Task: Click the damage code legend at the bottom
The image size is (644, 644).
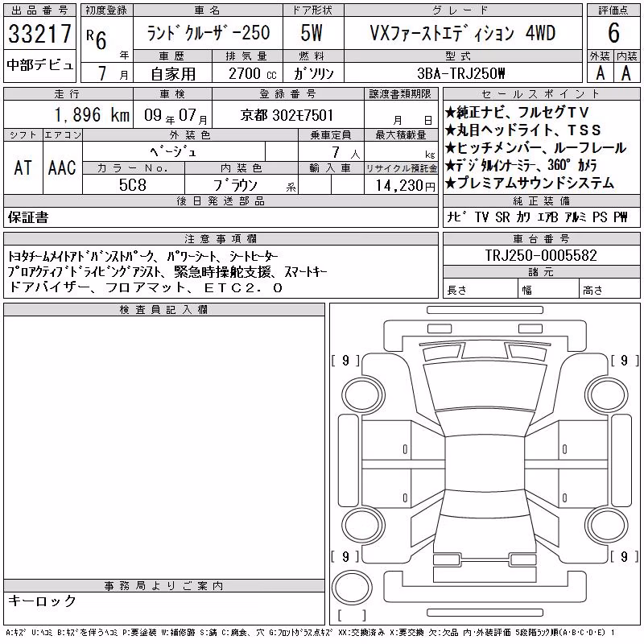Action: [310, 633]
